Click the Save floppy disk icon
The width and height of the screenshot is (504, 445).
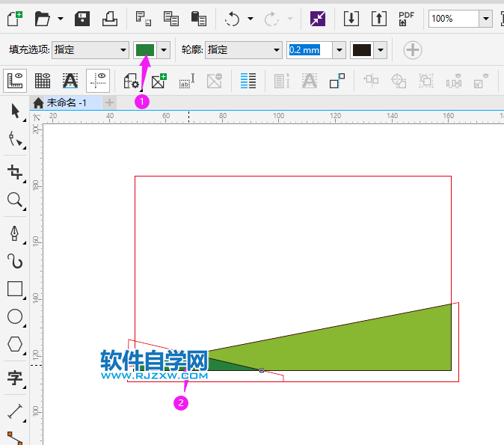point(82,18)
